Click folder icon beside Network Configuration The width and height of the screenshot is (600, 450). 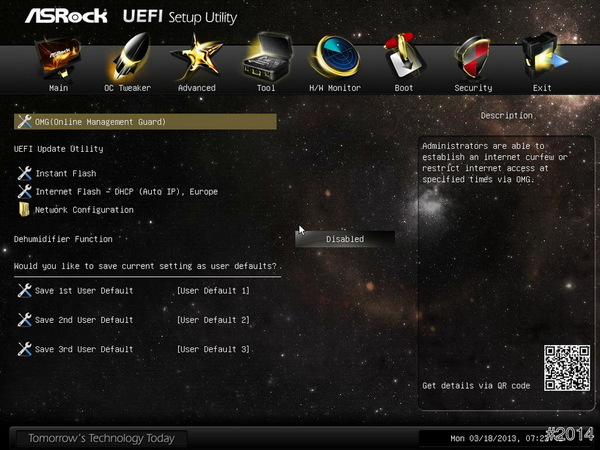24,209
